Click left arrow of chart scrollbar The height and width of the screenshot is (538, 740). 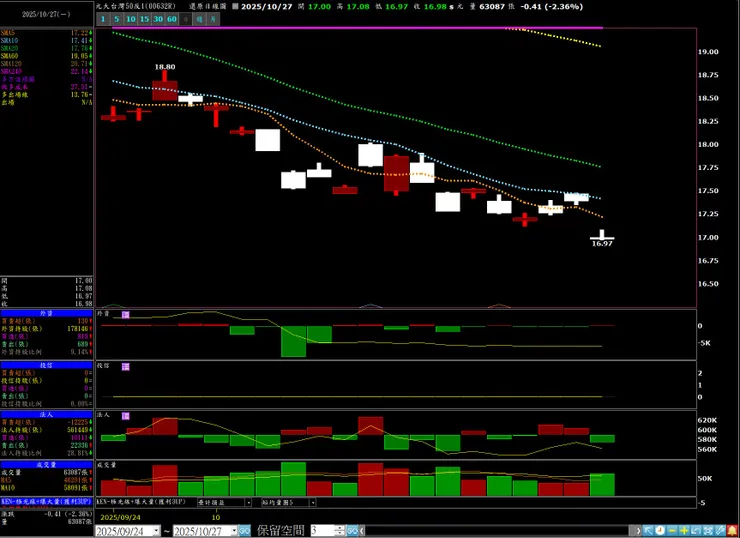(362, 531)
